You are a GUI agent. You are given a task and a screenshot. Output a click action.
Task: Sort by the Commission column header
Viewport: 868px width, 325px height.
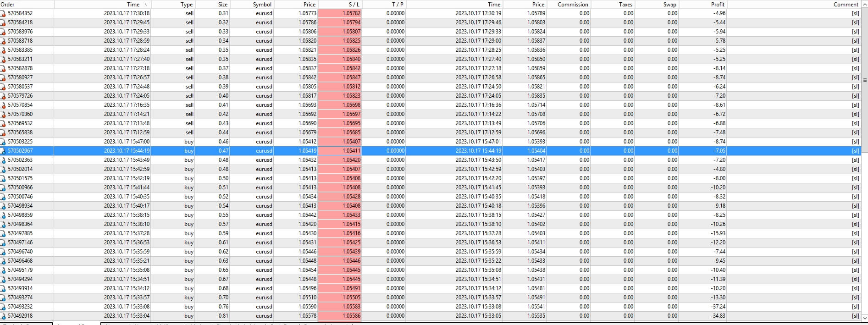(x=569, y=4)
